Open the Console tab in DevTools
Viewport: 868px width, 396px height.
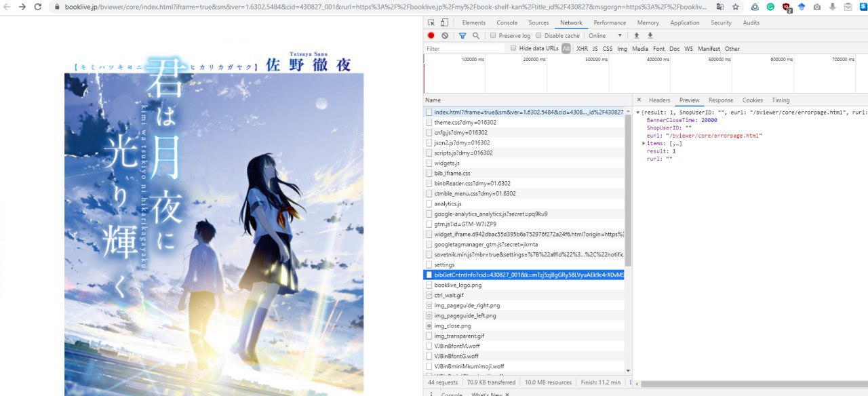point(507,22)
